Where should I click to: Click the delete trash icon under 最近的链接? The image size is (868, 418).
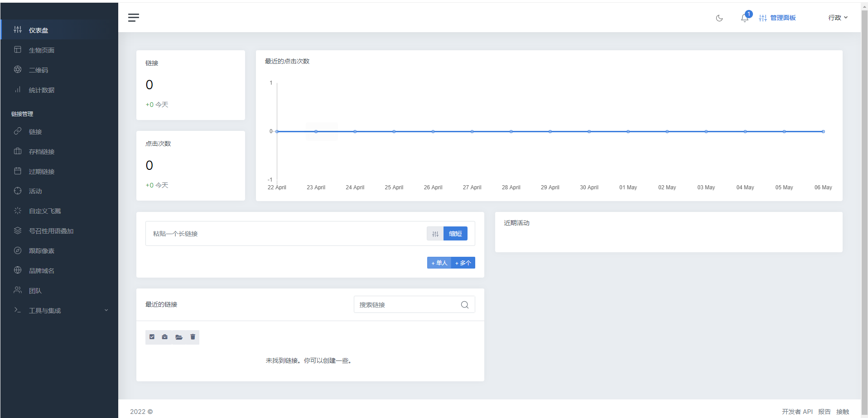pos(193,337)
